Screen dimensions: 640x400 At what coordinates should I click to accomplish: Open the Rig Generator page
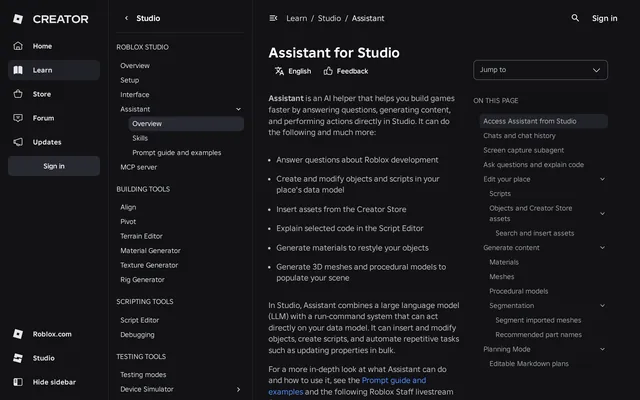[142, 279]
